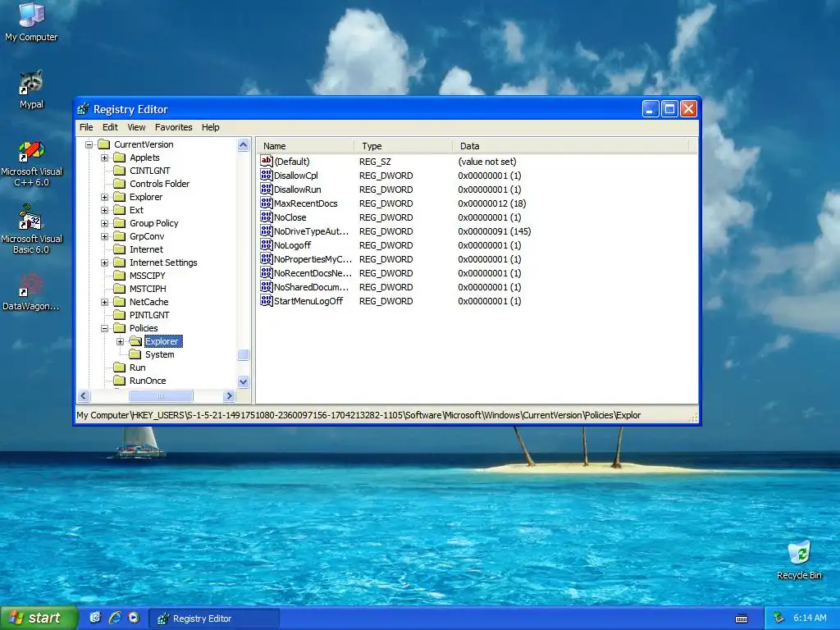The width and height of the screenshot is (840, 630).
Task: Click the Safely Remove Hardware tray icon
Action: 779,618
